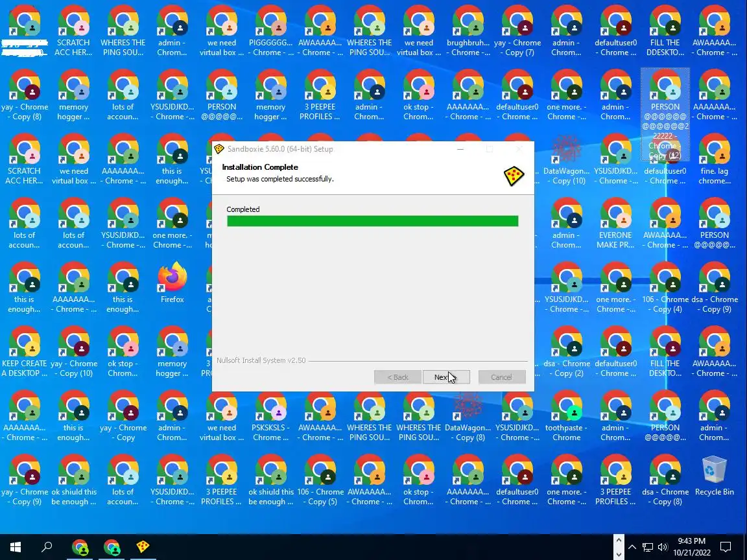Select the "toothpaste - Chrome" shortcut
Image resolution: width=747 pixels, height=560 pixels.
(x=567, y=416)
